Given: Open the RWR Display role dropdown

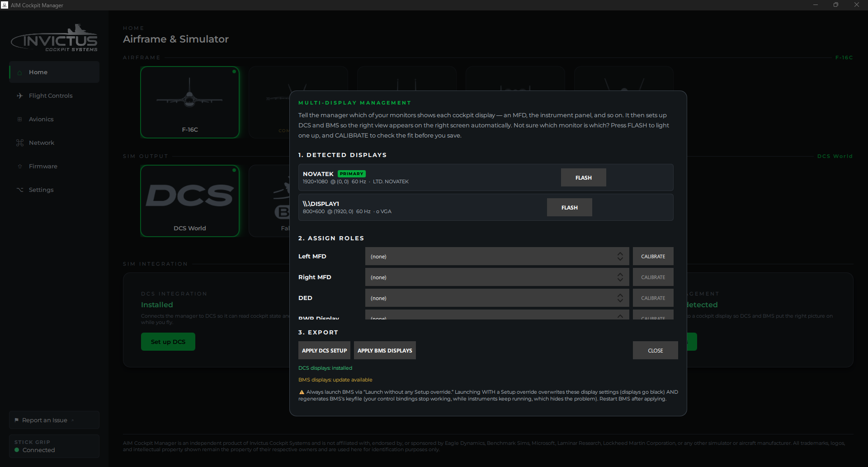Looking at the screenshot, I should 497,315.
